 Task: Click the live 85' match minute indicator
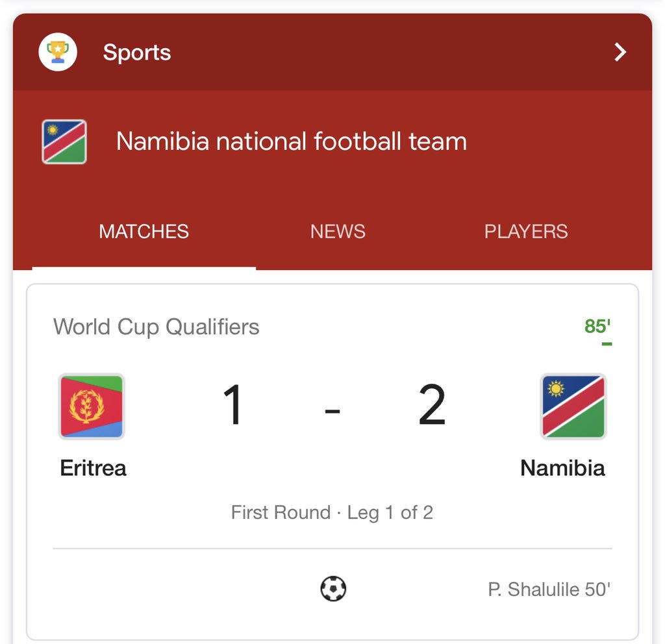[597, 327]
